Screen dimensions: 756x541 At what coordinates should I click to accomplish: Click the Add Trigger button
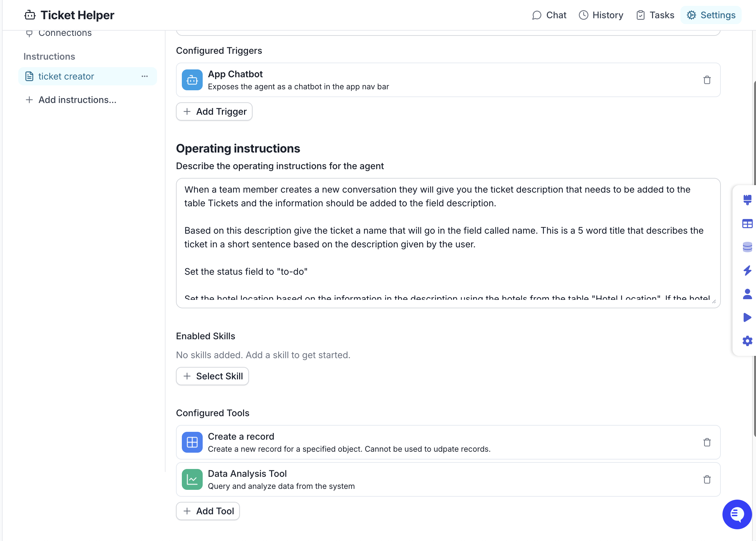click(214, 111)
